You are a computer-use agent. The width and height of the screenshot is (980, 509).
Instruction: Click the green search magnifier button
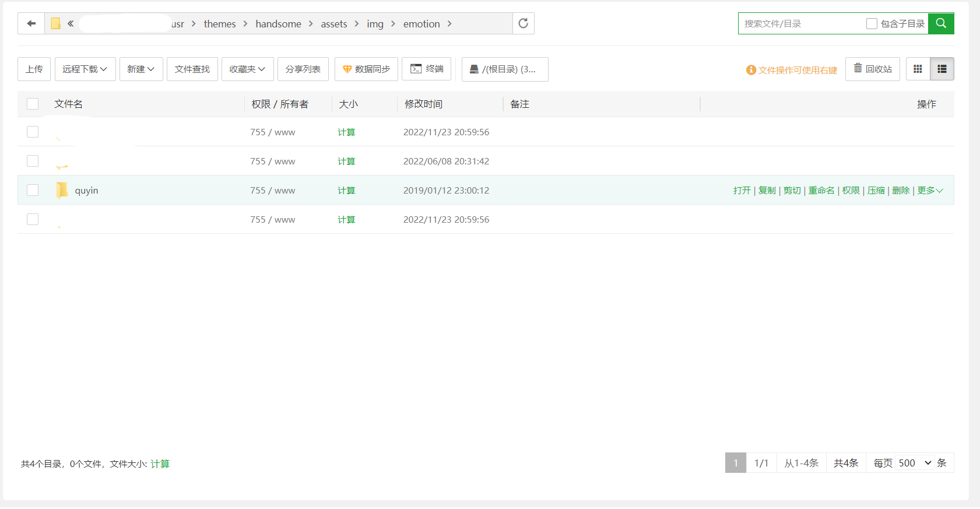(941, 23)
